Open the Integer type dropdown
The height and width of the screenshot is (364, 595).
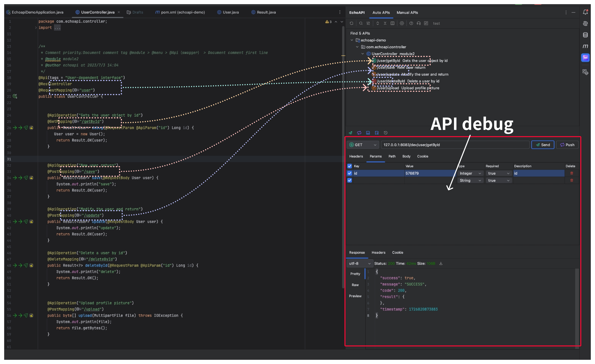pos(470,173)
